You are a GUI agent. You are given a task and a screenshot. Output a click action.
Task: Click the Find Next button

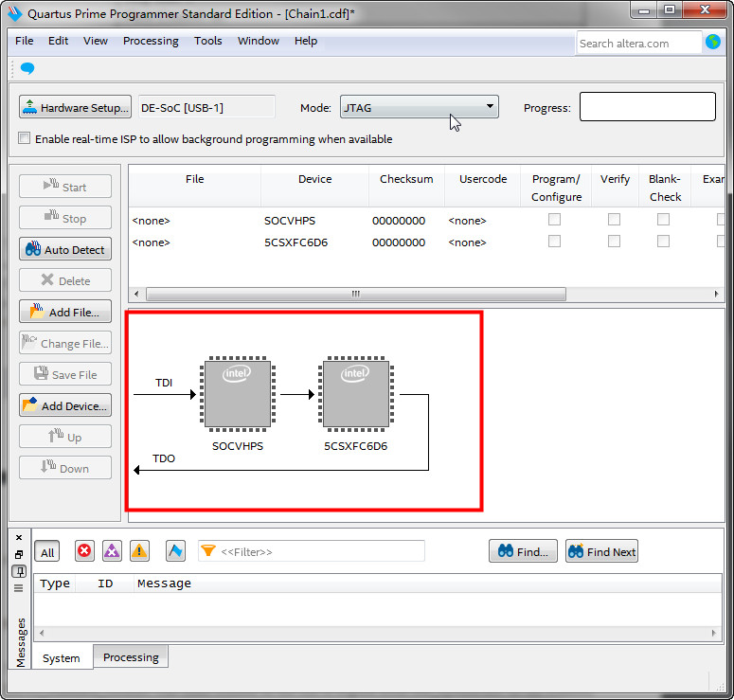(x=601, y=551)
